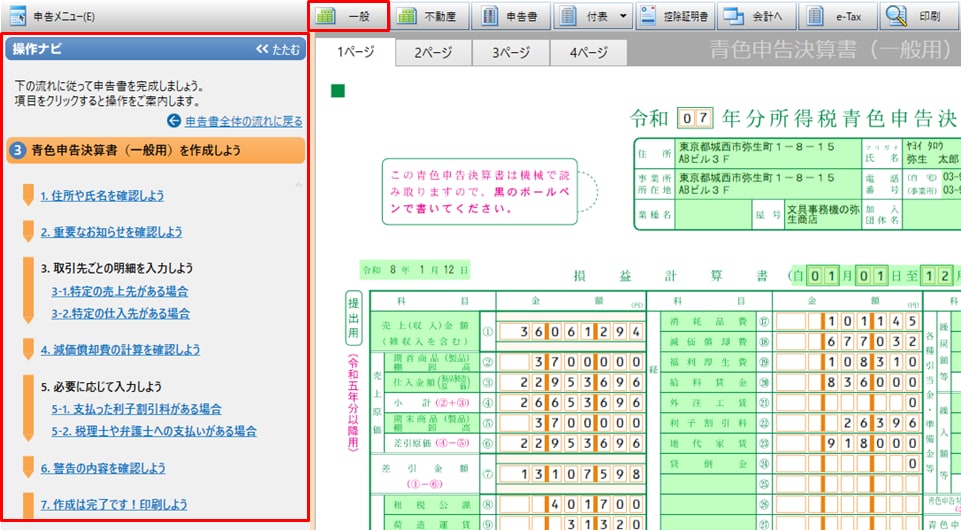Expand the 付表 dropdown arrow
961x530 pixels.
[623, 16]
